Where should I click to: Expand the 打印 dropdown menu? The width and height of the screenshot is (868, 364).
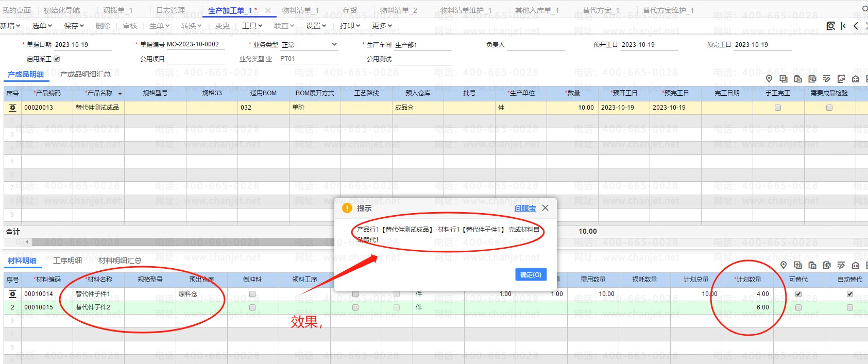350,25
